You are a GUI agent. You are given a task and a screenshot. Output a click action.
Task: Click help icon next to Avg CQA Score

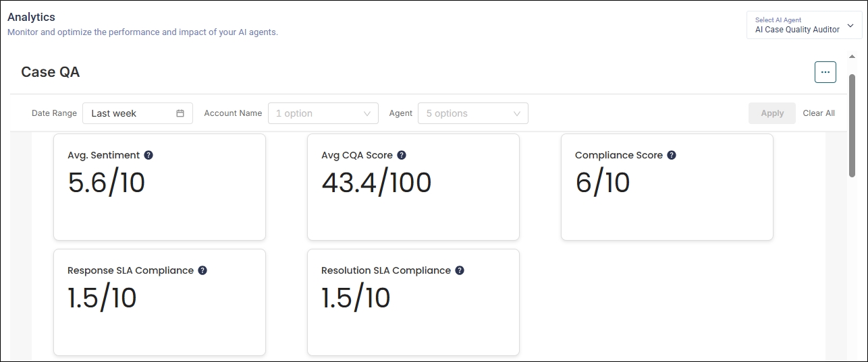click(x=402, y=155)
